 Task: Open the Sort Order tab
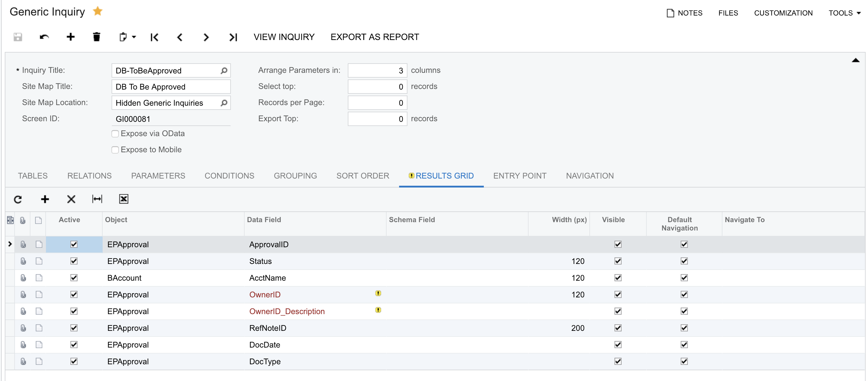click(363, 176)
